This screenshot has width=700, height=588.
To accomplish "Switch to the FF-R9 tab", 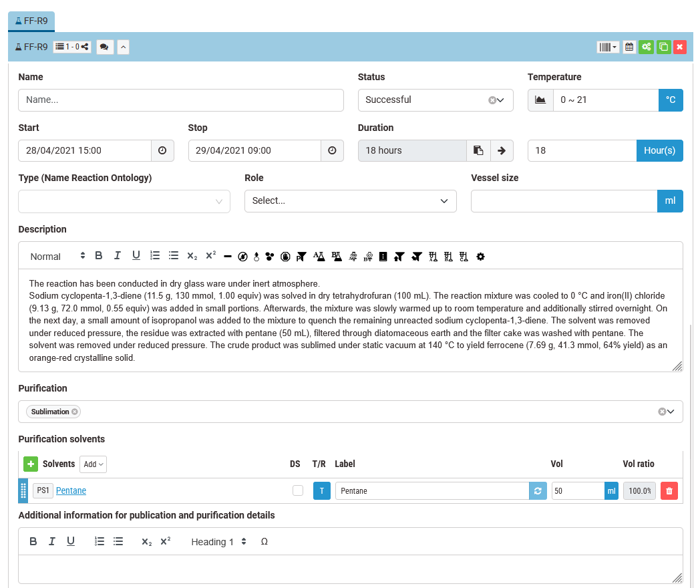I will pos(31,21).
